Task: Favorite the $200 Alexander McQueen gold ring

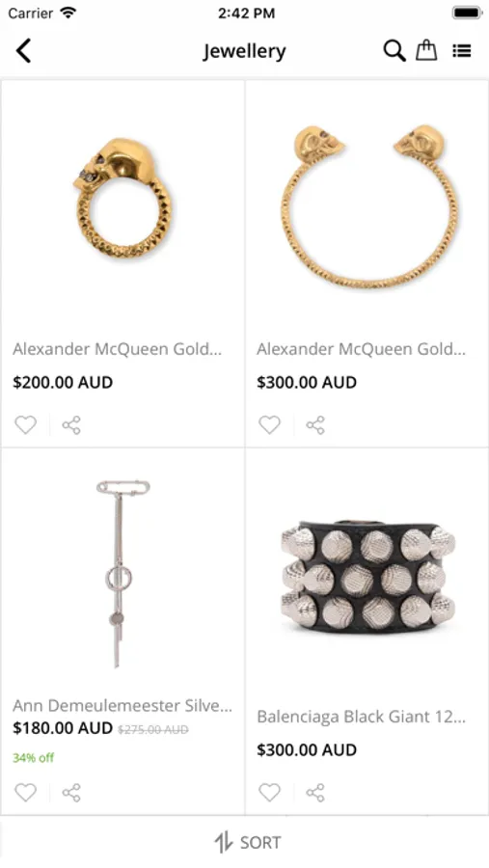Action: pos(25,425)
